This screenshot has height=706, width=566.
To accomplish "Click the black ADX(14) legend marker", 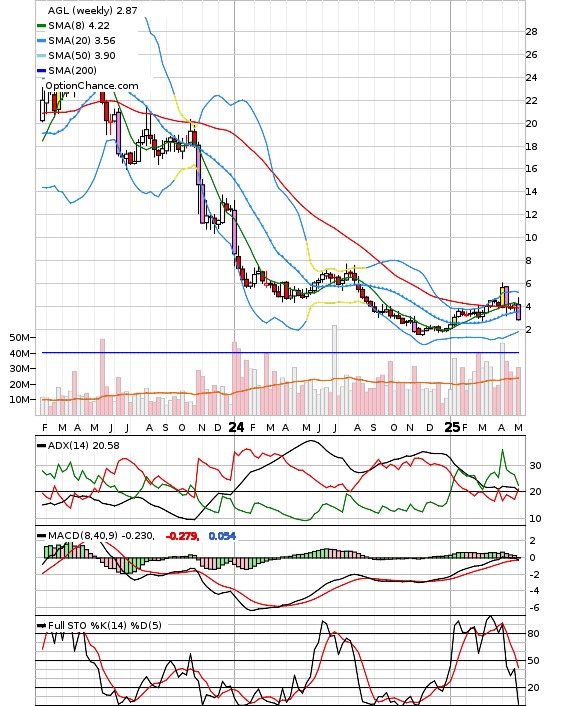I will (x=41, y=446).
